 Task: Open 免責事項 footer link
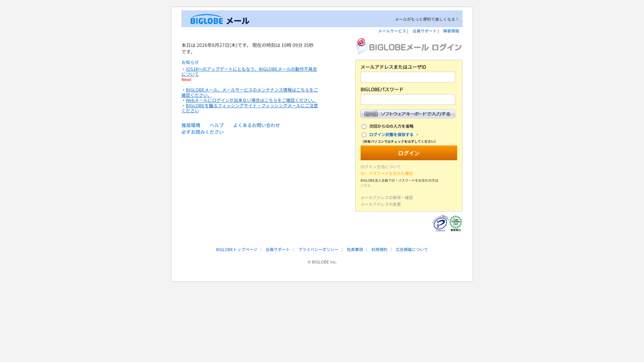pyautogui.click(x=355, y=249)
